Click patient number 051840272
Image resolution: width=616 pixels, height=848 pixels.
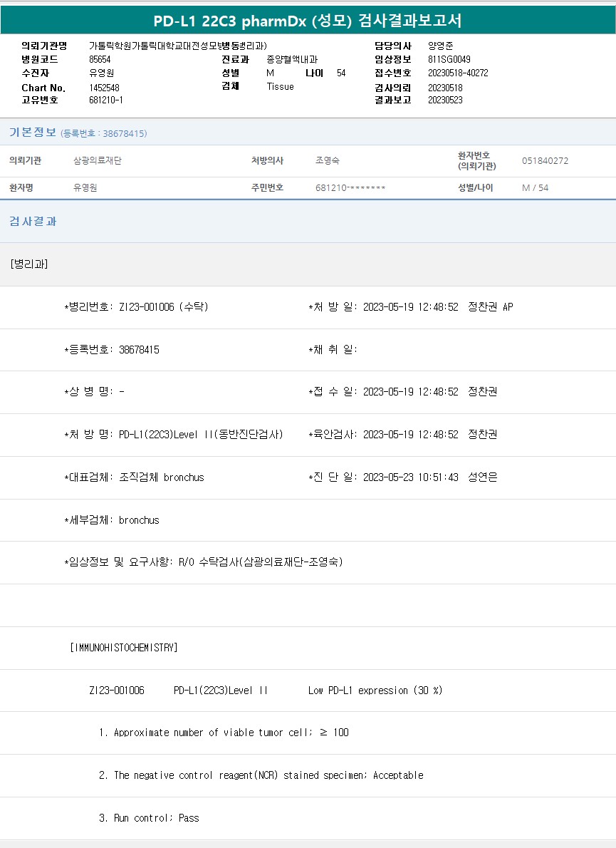(545, 161)
